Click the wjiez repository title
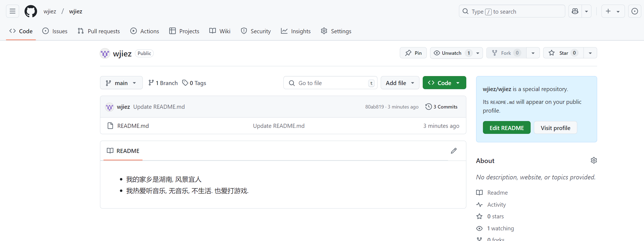The image size is (644, 241). pyautogui.click(x=122, y=53)
